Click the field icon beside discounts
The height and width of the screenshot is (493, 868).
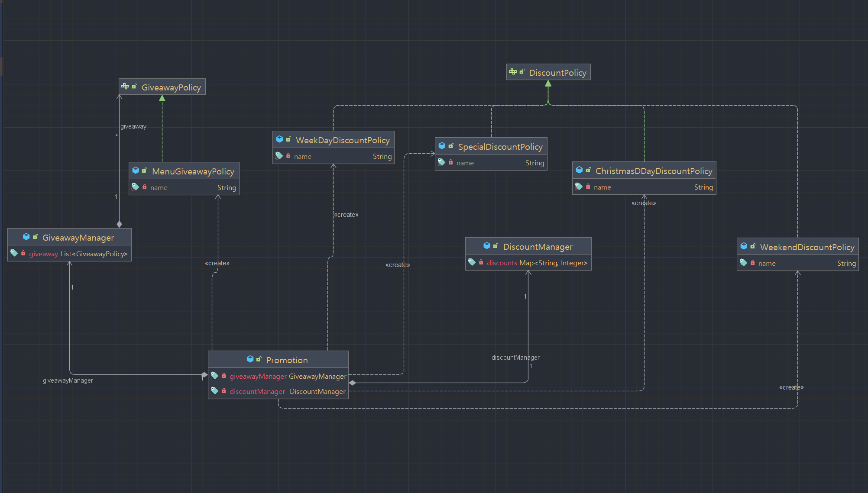click(472, 262)
